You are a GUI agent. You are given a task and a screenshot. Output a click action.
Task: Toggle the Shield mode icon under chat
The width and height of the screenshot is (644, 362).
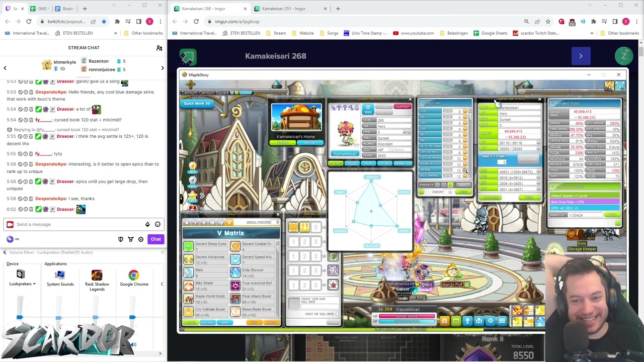[121, 239]
